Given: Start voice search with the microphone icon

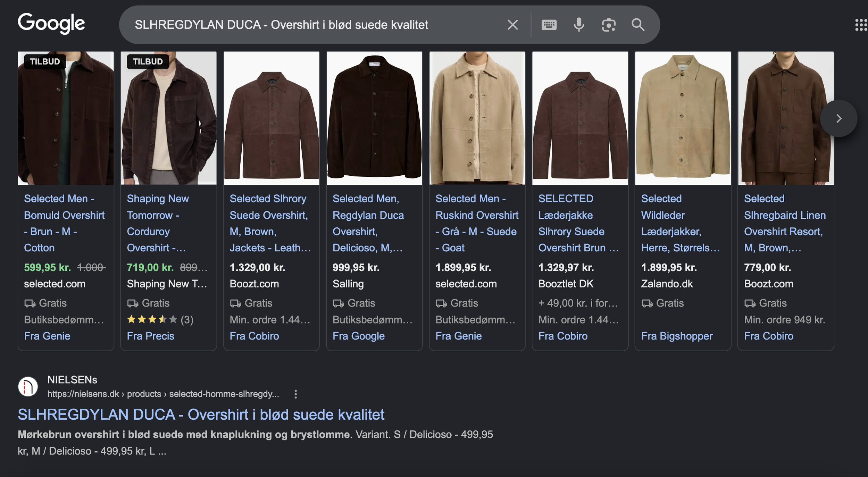Looking at the screenshot, I should pyautogui.click(x=579, y=25).
